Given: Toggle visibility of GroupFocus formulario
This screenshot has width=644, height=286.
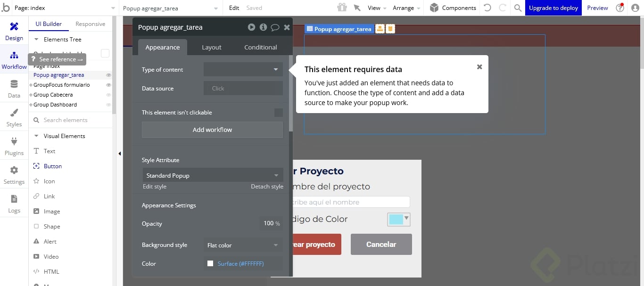Looking at the screenshot, I should click(x=108, y=85).
